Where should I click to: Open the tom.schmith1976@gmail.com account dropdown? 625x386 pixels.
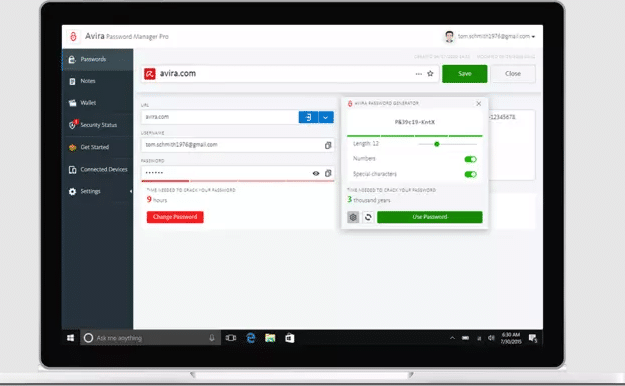point(496,36)
